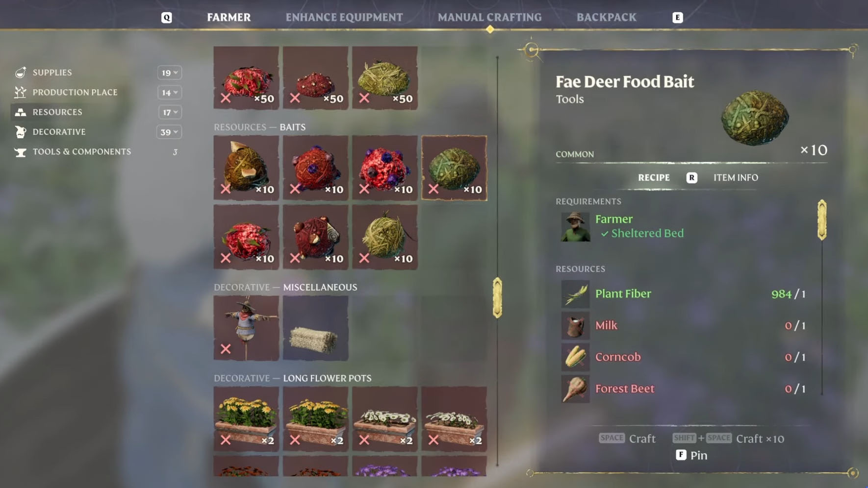Screen dimensions: 868x488
Task: Select the scarecrow decorative item
Action: [246, 328]
